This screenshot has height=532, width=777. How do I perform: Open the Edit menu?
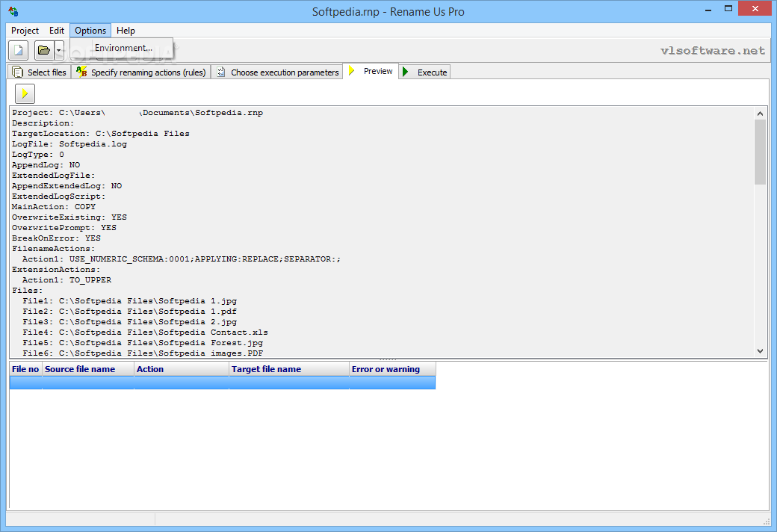coord(57,31)
